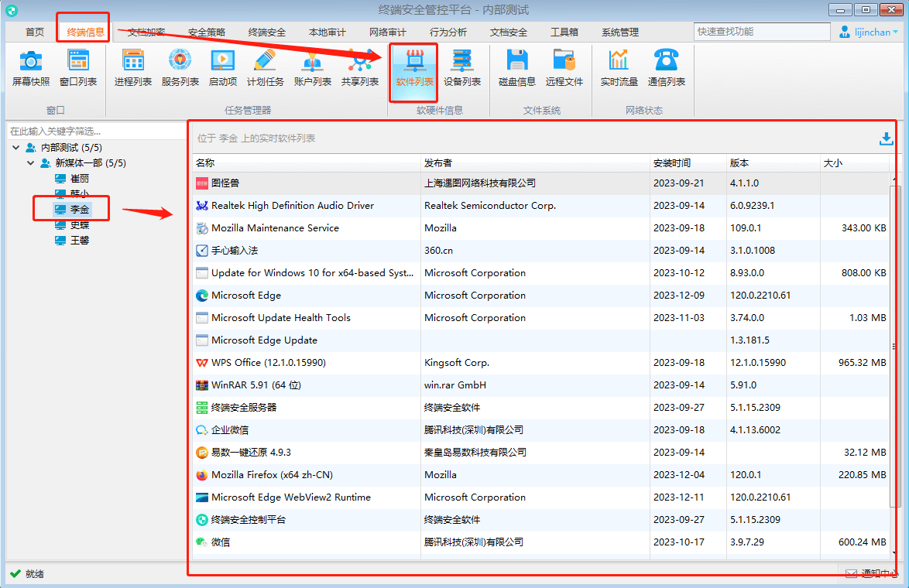This screenshot has width=909, height=588.
Task: Click the green ready checkmark icon
Action: 15,573
